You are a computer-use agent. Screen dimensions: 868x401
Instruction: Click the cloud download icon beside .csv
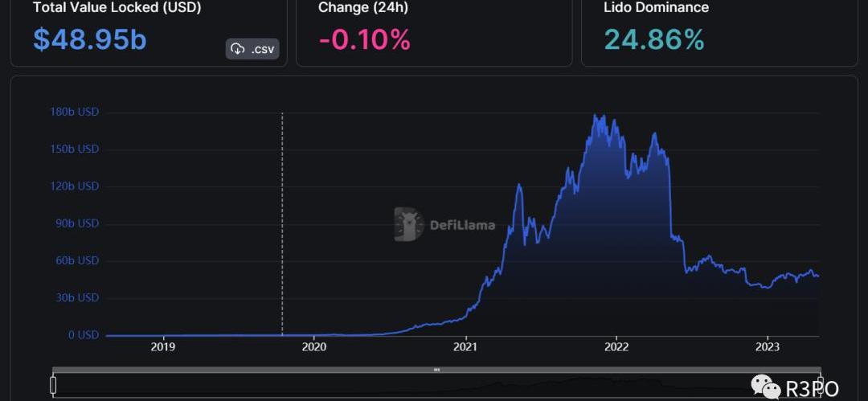(238, 49)
